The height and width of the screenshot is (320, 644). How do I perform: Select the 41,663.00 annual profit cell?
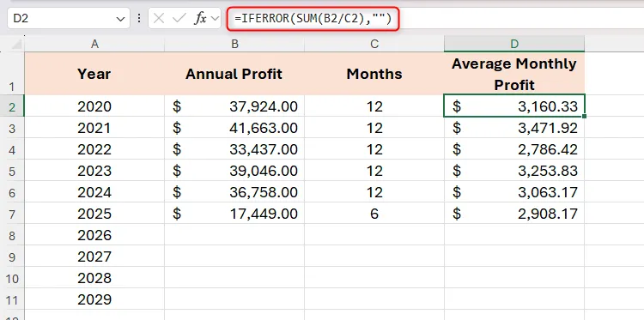[x=234, y=128]
